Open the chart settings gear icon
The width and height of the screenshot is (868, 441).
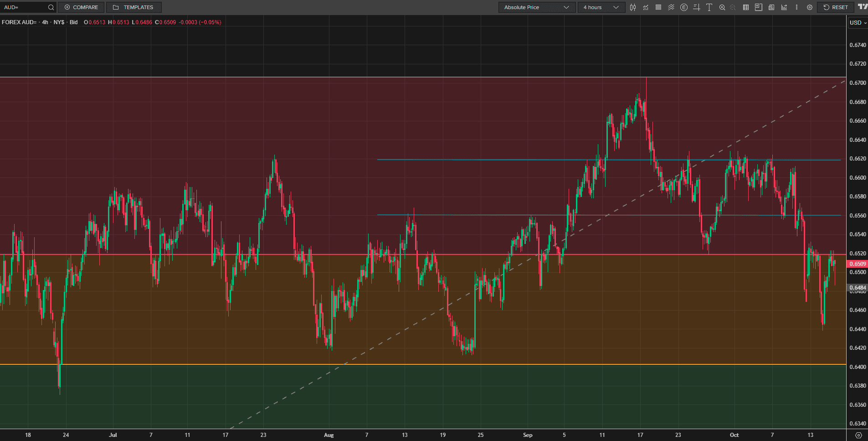point(810,7)
